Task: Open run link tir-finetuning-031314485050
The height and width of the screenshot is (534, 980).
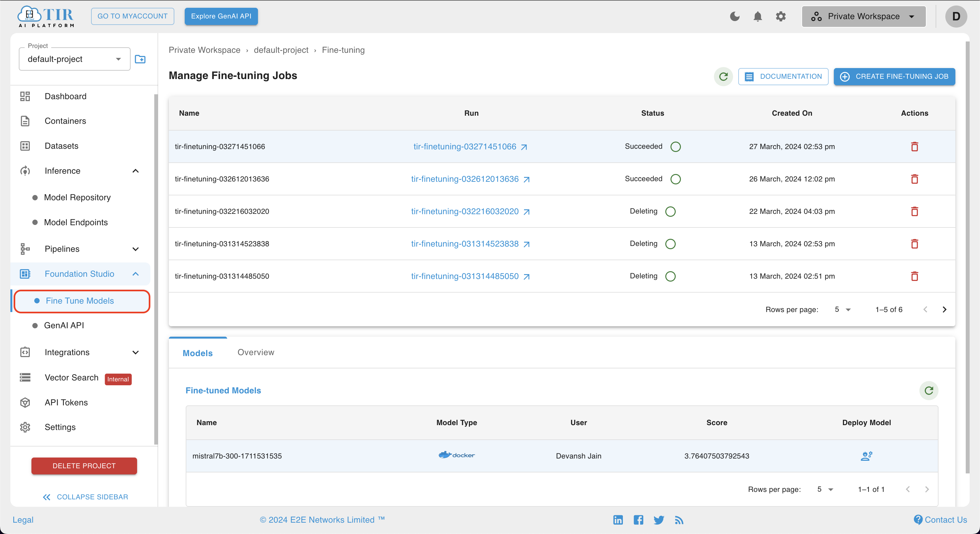Action: [x=470, y=276]
